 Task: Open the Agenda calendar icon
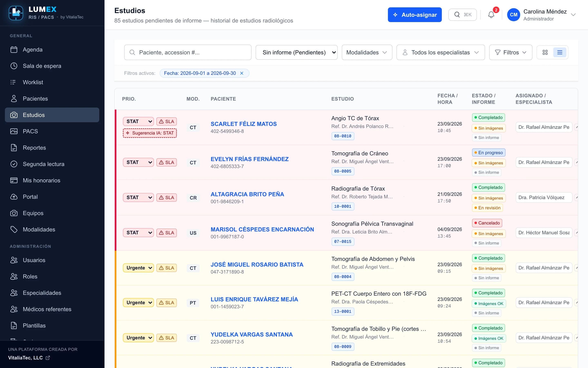(14, 50)
